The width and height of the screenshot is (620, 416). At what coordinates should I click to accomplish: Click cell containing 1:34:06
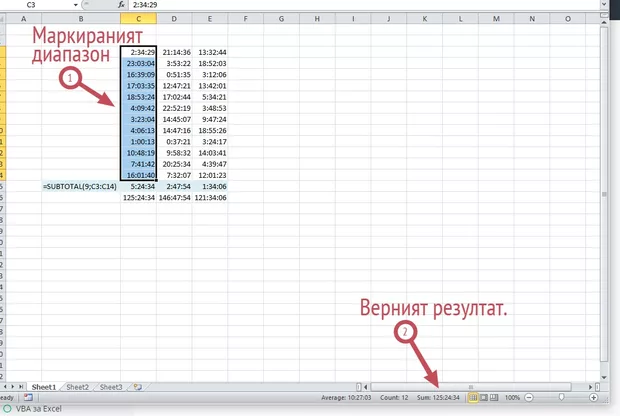coord(210,186)
